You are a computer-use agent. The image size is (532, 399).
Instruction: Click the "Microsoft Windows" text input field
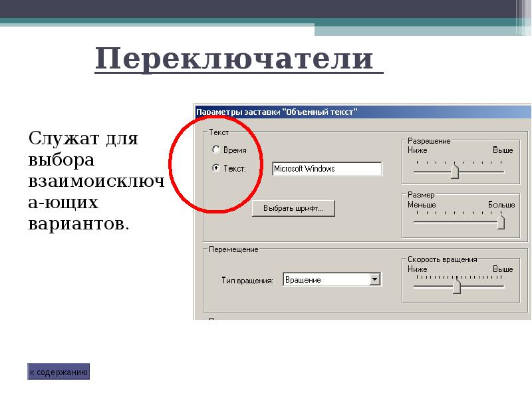327,169
